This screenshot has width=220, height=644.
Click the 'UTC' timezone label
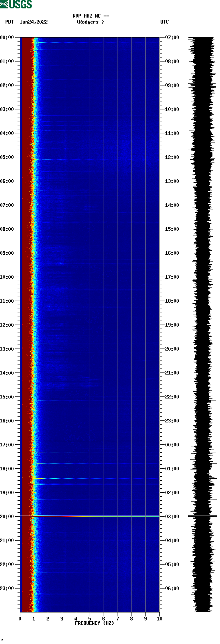(x=164, y=22)
